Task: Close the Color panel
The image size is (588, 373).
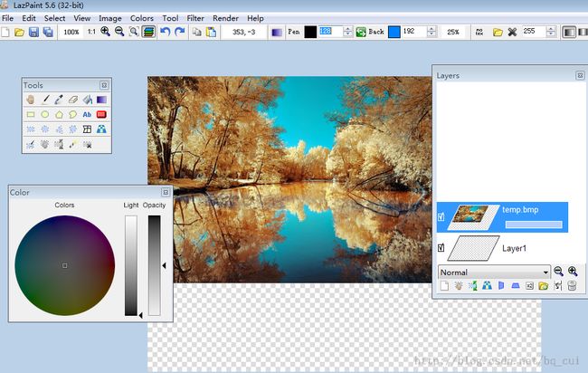Action: click(x=166, y=192)
